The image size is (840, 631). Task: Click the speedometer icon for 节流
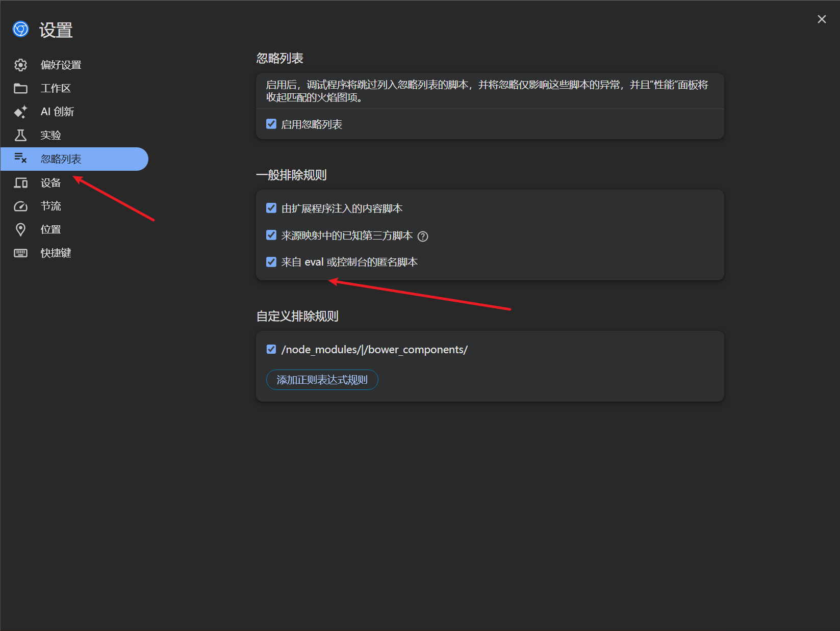[20, 206]
